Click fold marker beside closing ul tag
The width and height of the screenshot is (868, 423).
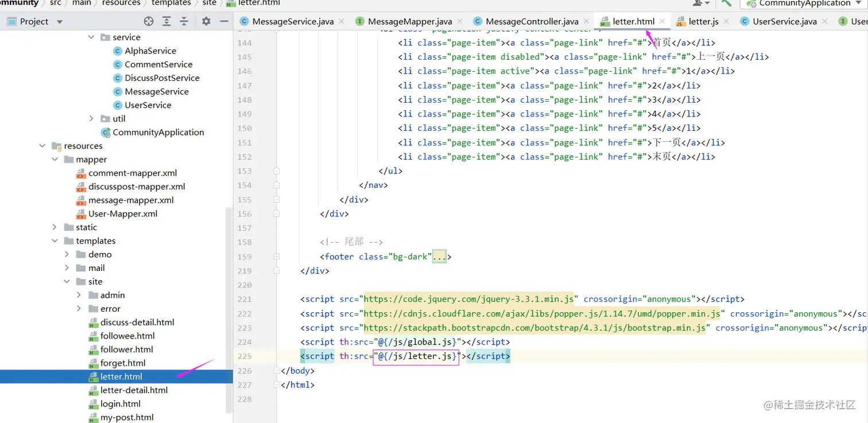[x=277, y=171]
